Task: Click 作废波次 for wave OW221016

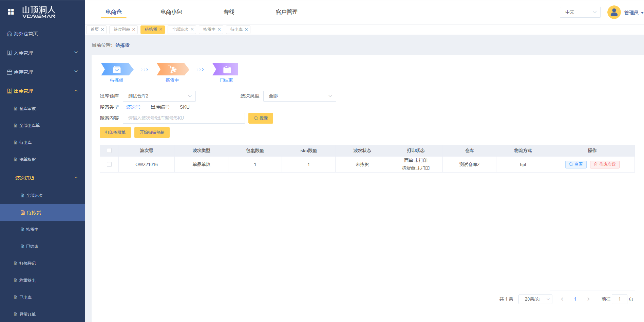Action: point(605,164)
